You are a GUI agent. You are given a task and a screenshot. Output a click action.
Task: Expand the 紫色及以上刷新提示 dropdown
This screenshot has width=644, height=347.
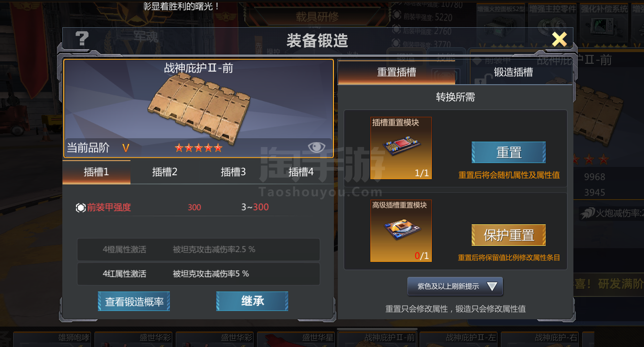pyautogui.click(x=455, y=286)
